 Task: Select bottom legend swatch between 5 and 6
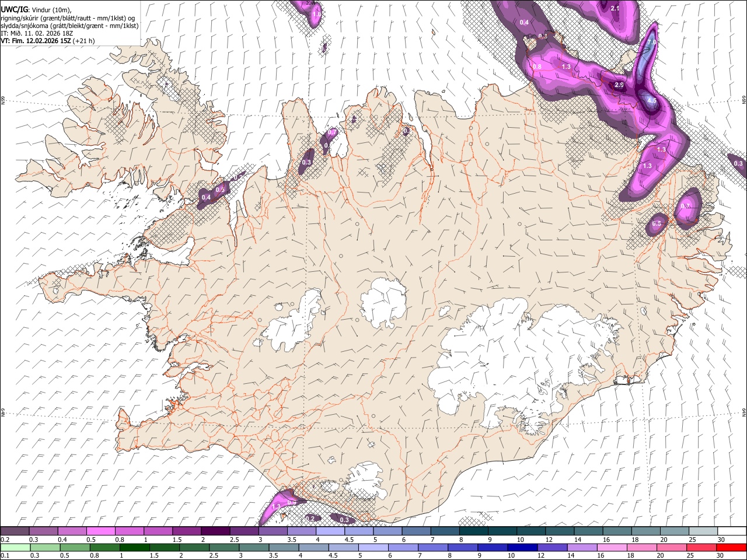pos(373,548)
